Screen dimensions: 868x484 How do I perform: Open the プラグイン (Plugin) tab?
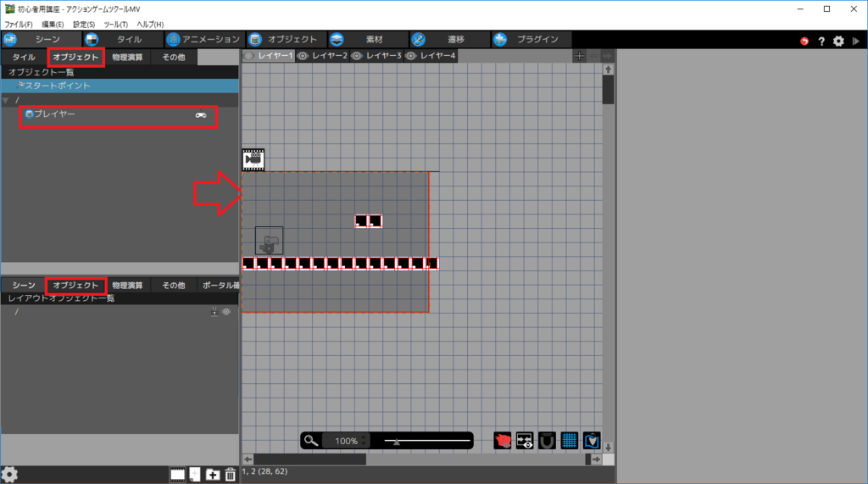(x=531, y=39)
